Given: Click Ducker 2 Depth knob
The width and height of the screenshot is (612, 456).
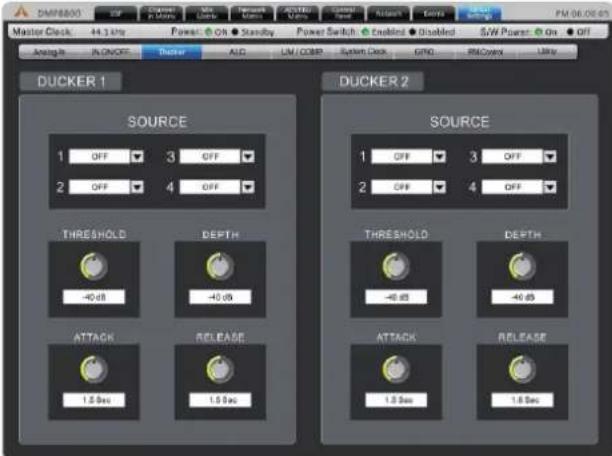Looking at the screenshot, I should [522, 266].
